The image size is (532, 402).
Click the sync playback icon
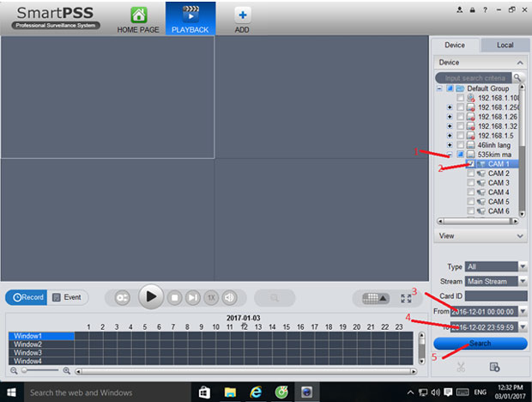point(122,298)
